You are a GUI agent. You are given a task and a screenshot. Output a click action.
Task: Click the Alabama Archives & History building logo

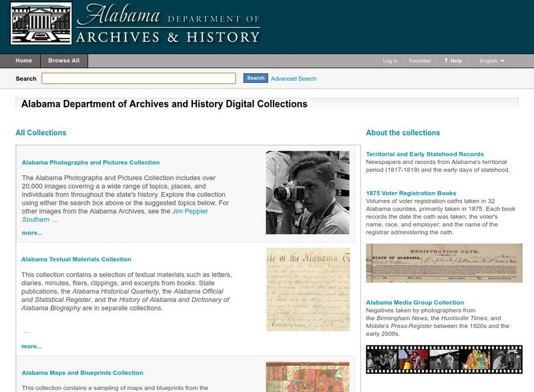[40, 22]
